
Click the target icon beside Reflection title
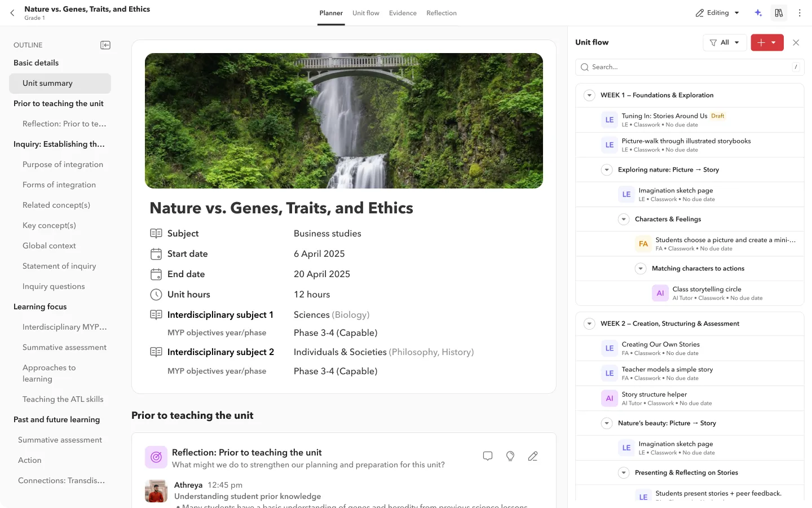tap(156, 457)
